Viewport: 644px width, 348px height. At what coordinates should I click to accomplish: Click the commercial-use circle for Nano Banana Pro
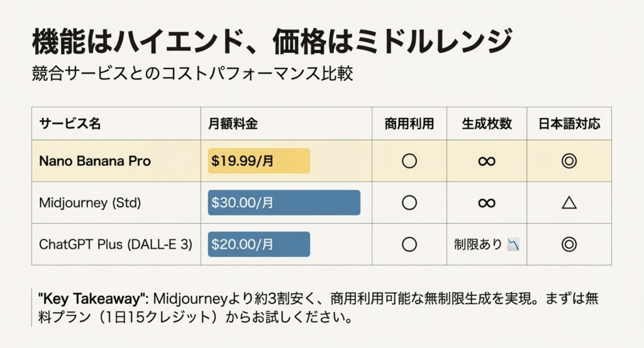click(409, 161)
